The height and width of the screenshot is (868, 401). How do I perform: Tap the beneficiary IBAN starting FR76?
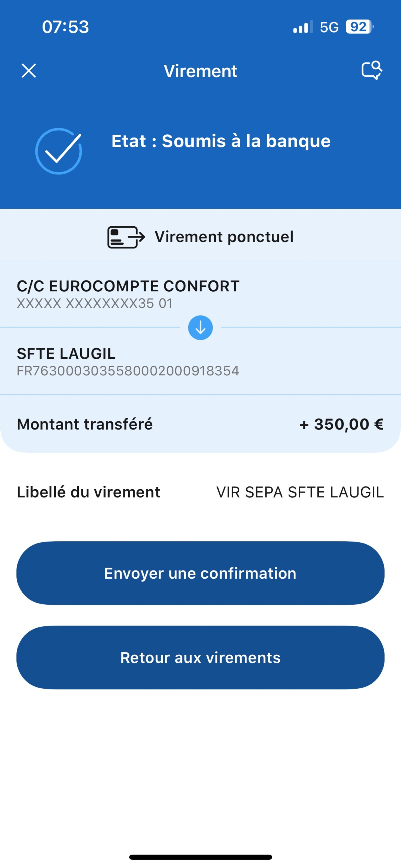128,371
